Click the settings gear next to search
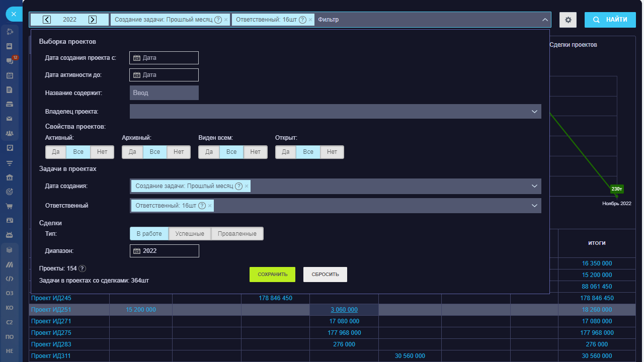This screenshot has height=362, width=644. click(569, 20)
